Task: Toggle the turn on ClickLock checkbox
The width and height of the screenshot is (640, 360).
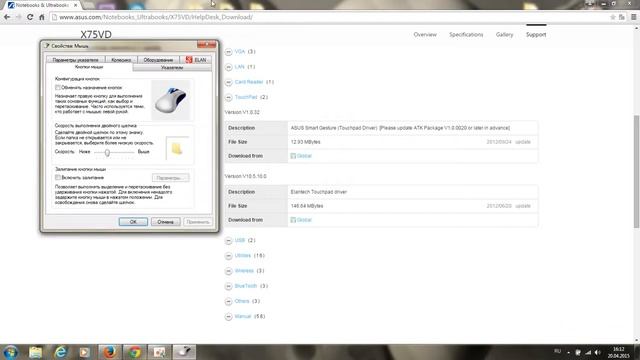Action: pyautogui.click(x=58, y=178)
